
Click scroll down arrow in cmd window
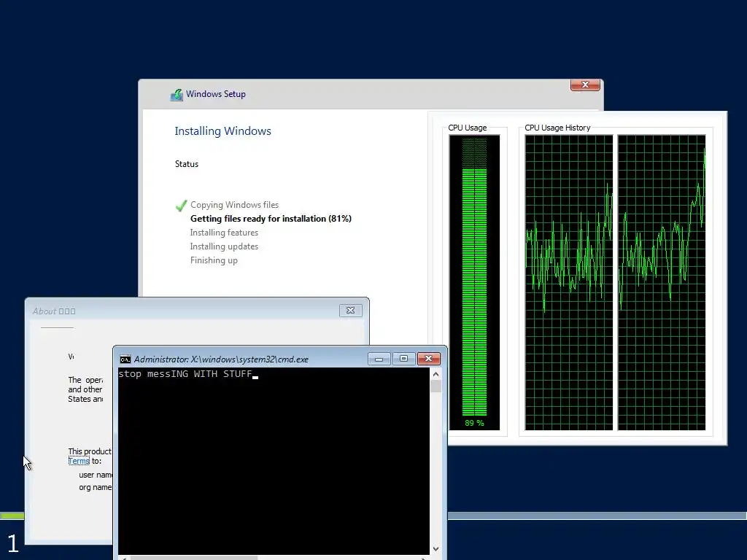[436, 549]
